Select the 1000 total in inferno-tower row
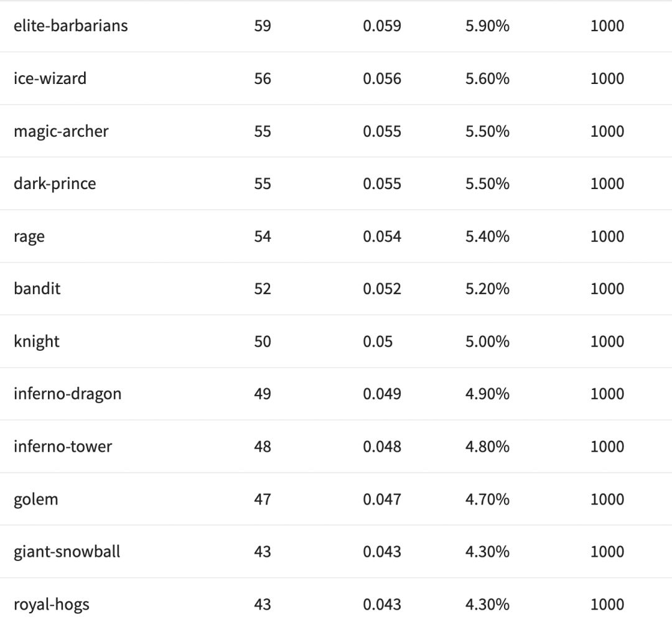672x627 pixels. coord(607,447)
